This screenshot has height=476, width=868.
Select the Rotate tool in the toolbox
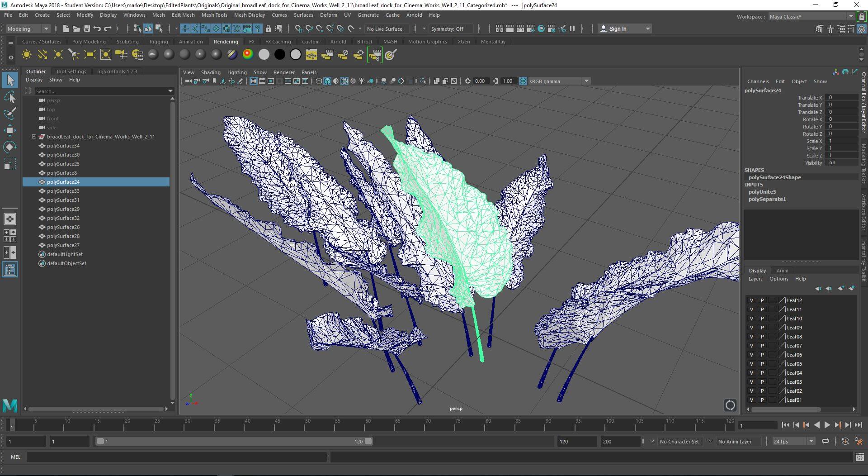pos(9,147)
